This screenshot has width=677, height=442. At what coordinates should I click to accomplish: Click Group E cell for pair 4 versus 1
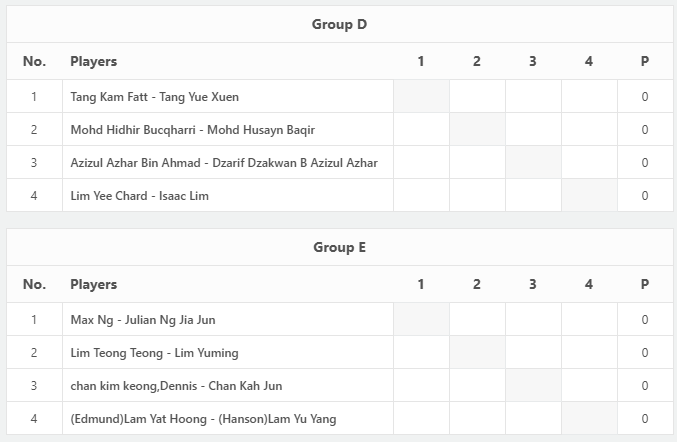click(x=421, y=418)
